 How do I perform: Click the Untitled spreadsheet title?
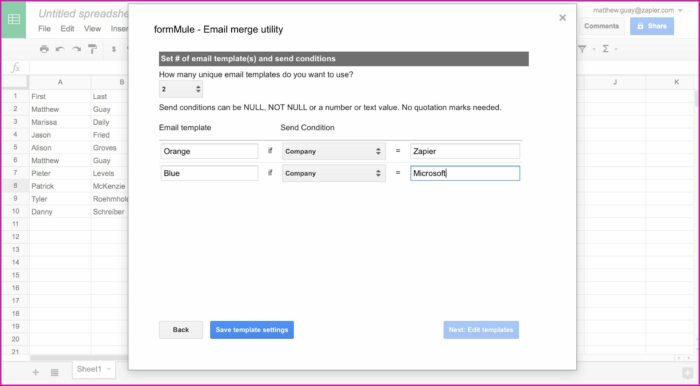(83, 14)
